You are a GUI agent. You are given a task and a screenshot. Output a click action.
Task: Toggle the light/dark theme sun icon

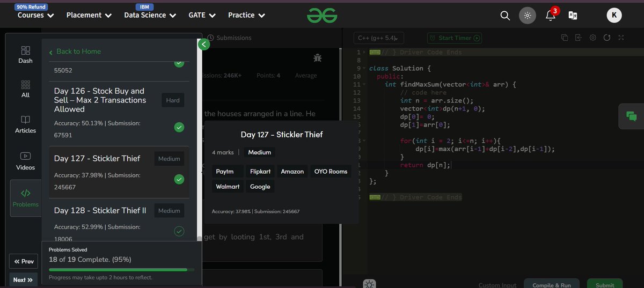point(528,16)
